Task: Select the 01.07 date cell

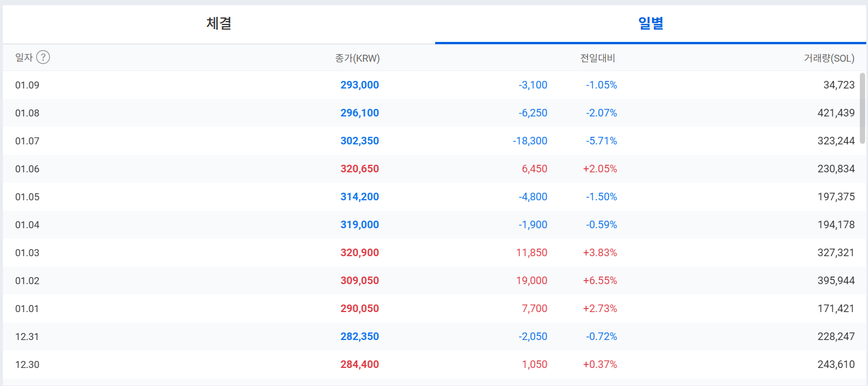Action: coord(27,141)
